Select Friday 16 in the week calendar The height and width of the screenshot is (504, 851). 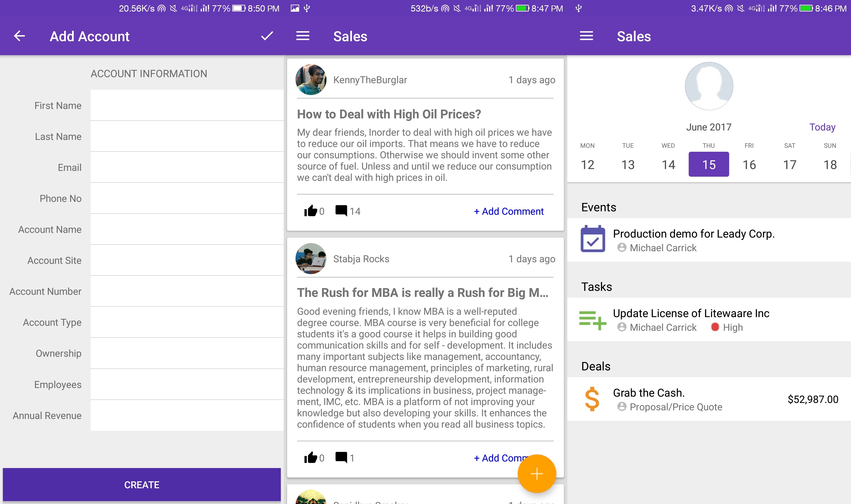[x=749, y=165]
